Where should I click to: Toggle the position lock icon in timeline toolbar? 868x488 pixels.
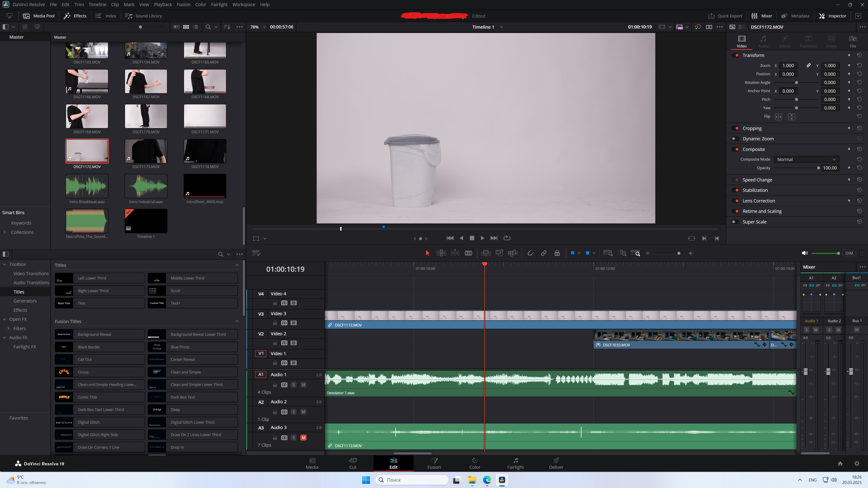(557, 253)
